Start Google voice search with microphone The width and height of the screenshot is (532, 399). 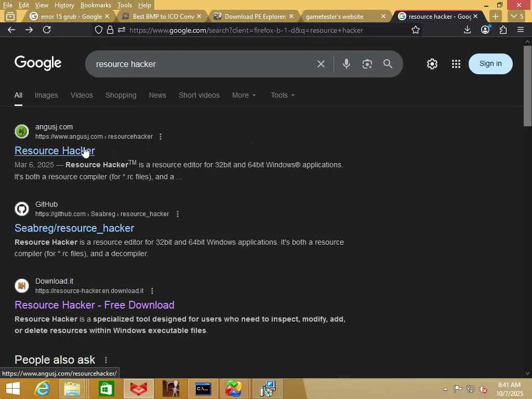[x=346, y=64]
